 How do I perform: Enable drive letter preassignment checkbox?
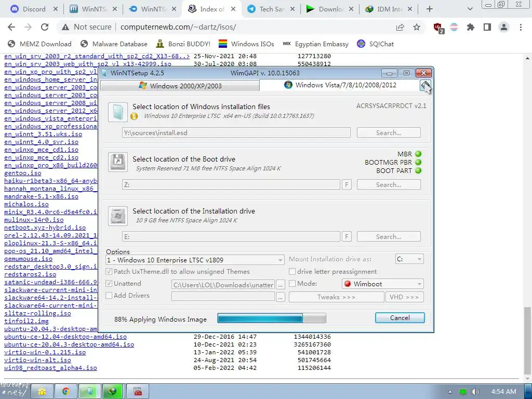[x=292, y=271]
